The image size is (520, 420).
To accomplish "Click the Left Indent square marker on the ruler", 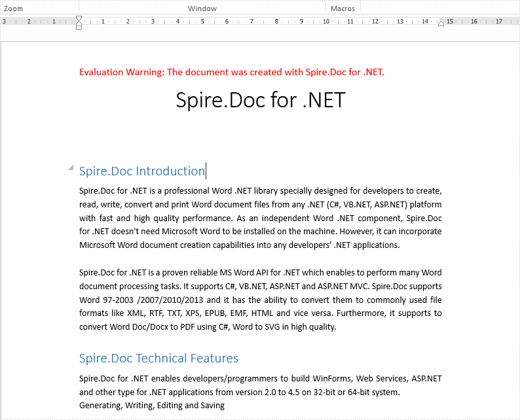I will tap(79, 27).
